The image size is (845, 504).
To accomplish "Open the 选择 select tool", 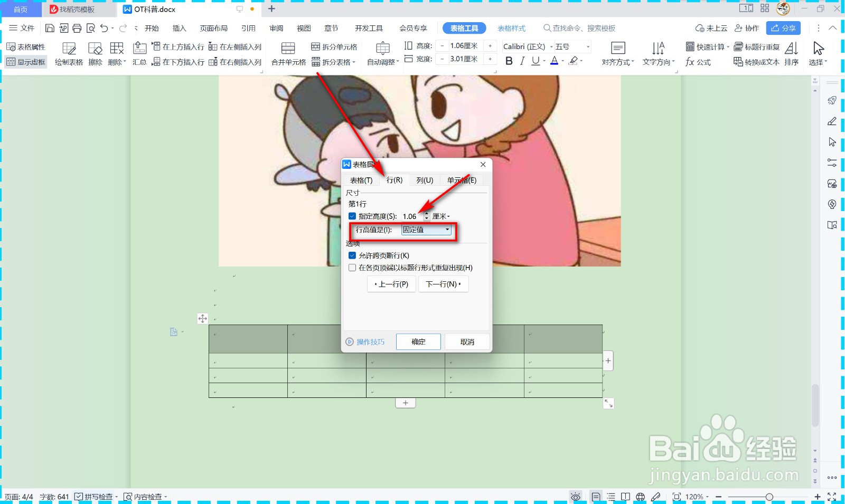I will click(x=818, y=54).
